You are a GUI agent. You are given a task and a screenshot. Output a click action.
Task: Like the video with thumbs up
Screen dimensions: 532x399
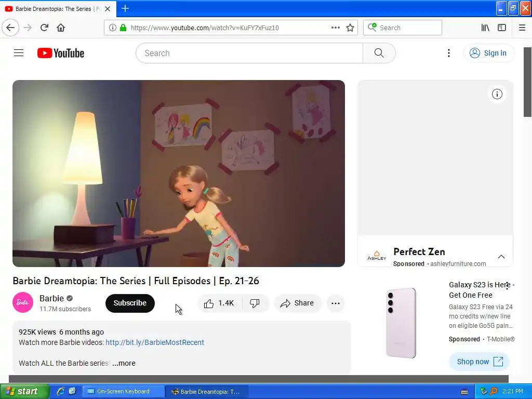pos(220,303)
